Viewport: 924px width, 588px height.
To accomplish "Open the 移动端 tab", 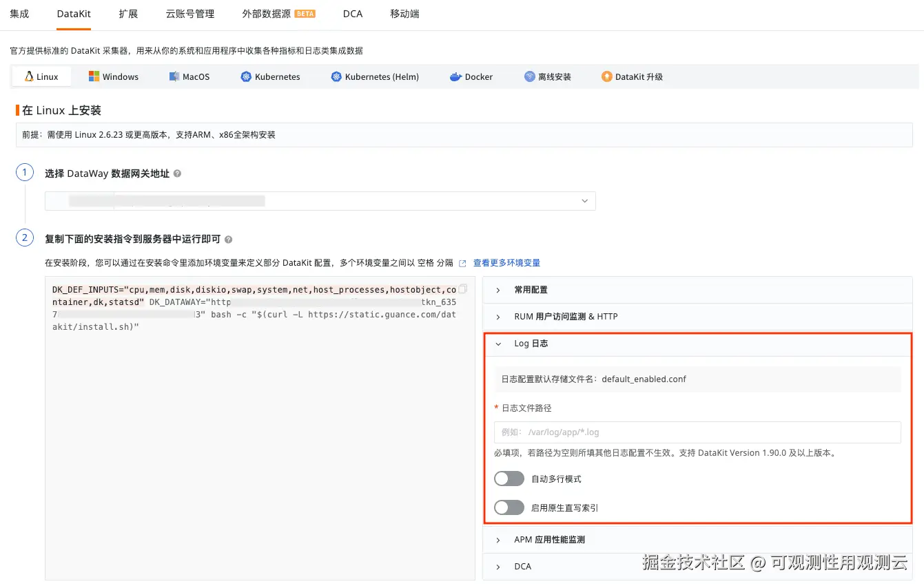I will (404, 14).
